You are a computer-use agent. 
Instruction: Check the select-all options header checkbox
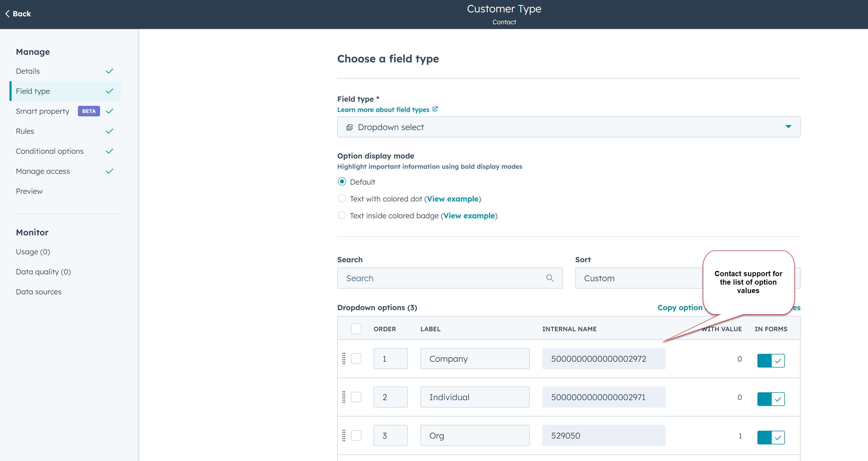356,329
